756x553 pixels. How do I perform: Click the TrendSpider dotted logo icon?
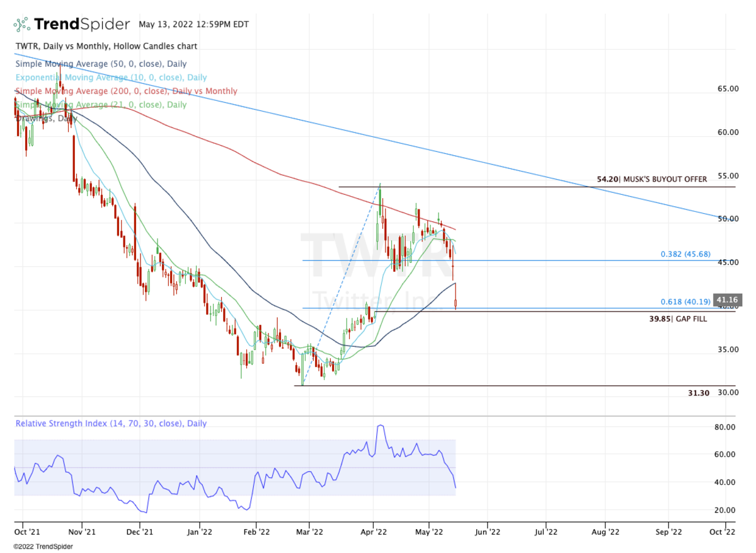pos(22,23)
